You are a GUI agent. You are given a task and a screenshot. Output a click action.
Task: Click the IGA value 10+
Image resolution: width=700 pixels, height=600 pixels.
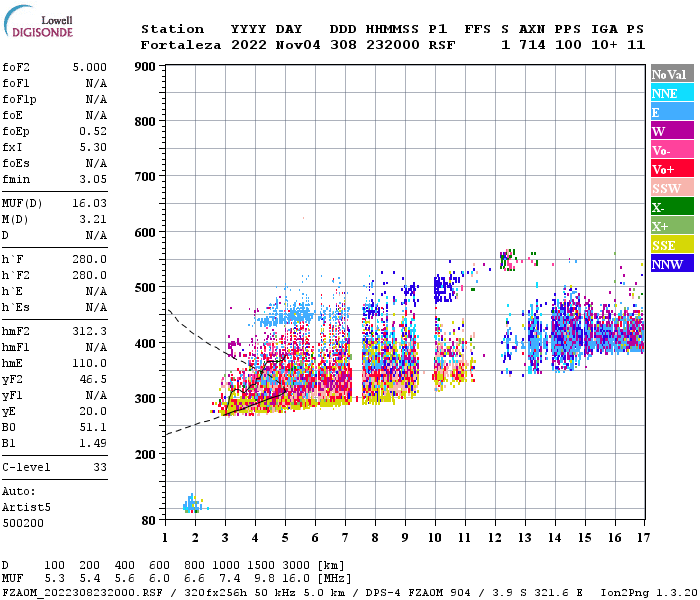click(604, 45)
